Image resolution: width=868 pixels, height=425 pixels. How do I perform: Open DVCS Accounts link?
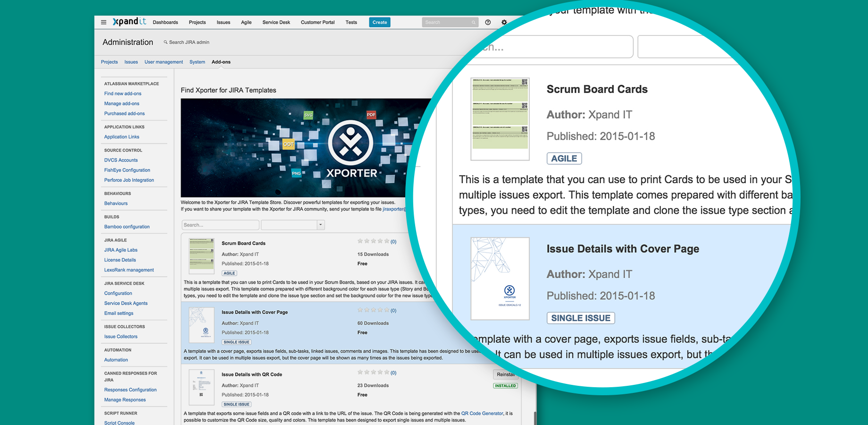pos(121,160)
